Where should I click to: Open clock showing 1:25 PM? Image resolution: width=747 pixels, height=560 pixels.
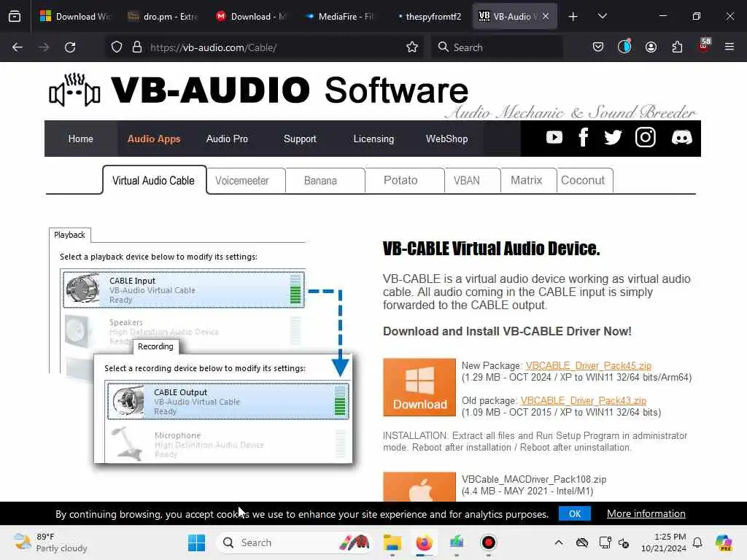pos(664,542)
